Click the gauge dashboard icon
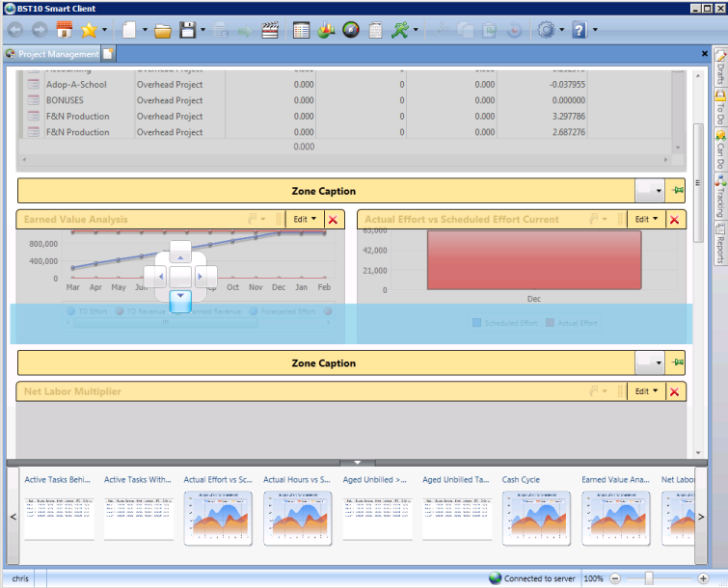Image resolution: width=728 pixels, height=588 pixels. 351,30
